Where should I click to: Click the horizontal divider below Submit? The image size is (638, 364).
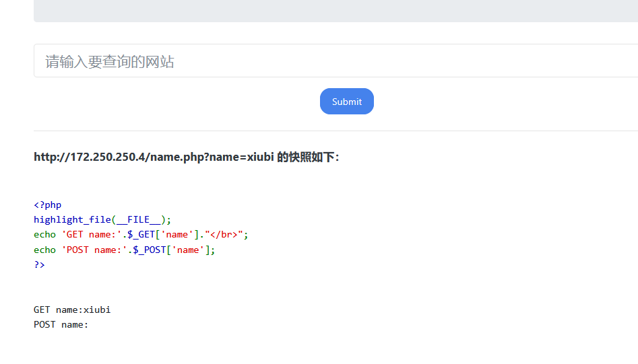[x=336, y=131]
